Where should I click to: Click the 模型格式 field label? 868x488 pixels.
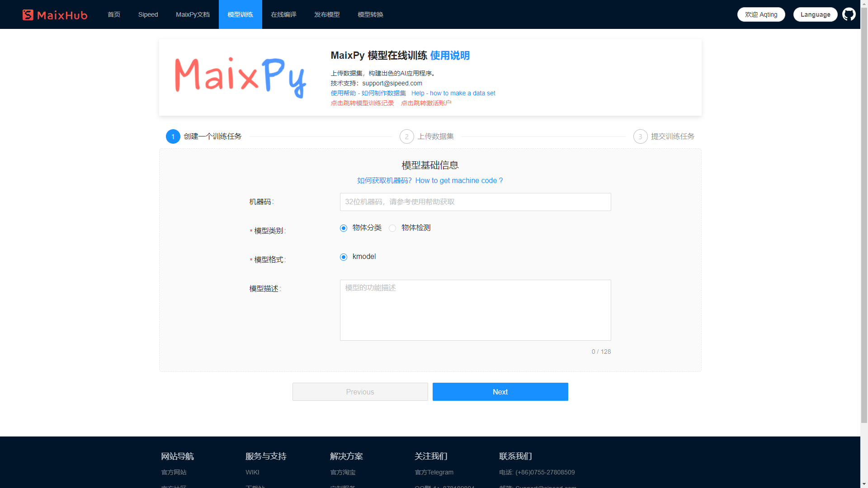268,260
